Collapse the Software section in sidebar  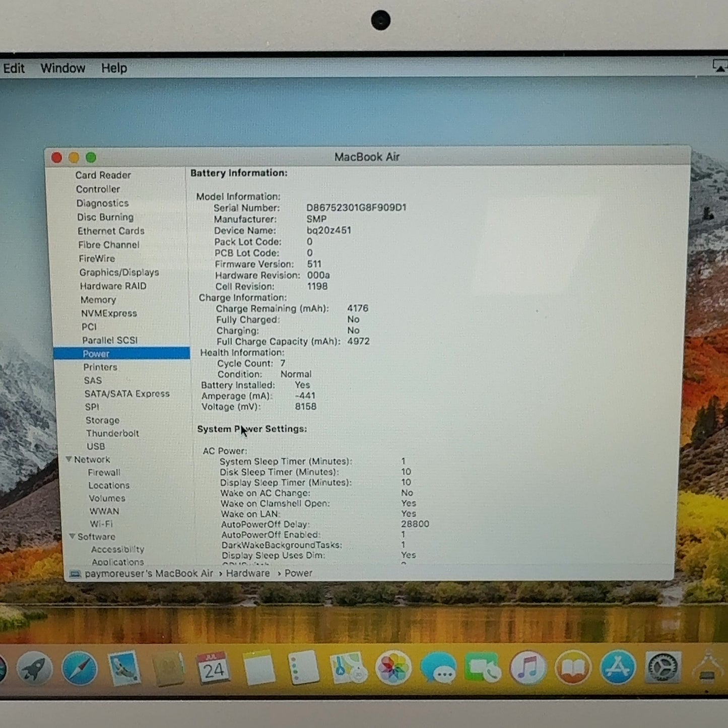pyautogui.click(x=72, y=536)
